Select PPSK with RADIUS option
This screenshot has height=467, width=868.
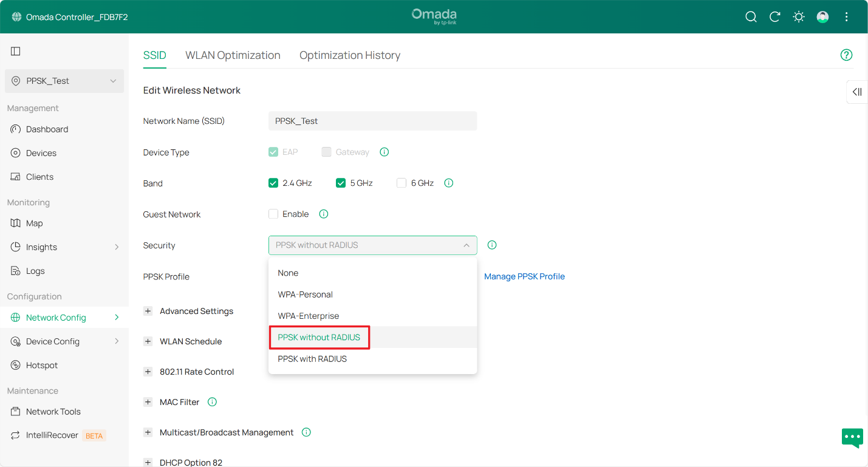(x=312, y=359)
